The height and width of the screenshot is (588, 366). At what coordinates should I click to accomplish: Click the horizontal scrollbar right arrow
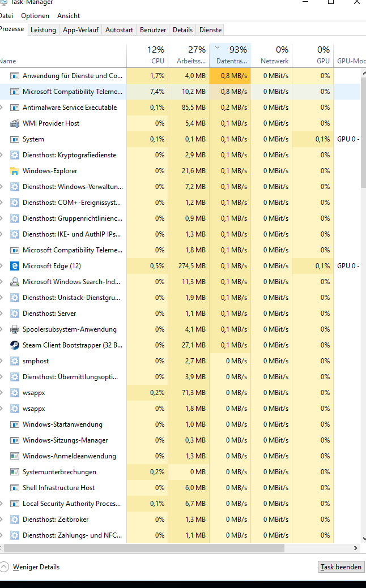tap(355, 548)
